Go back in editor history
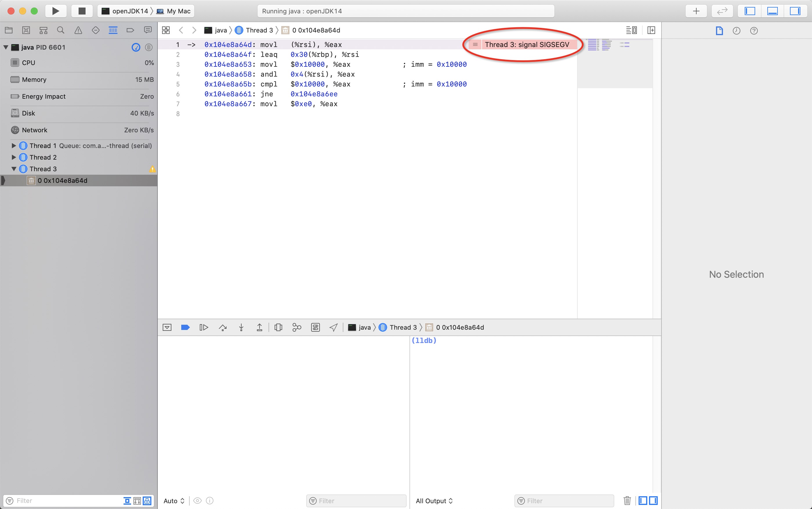The width and height of the screenshot is (812, 509). [x=181, y=30]
